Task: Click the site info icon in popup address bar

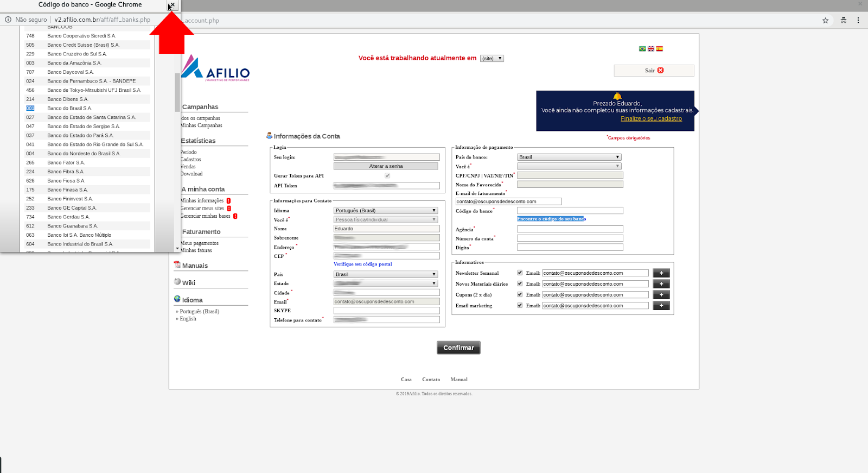Action: coord(8,20)
